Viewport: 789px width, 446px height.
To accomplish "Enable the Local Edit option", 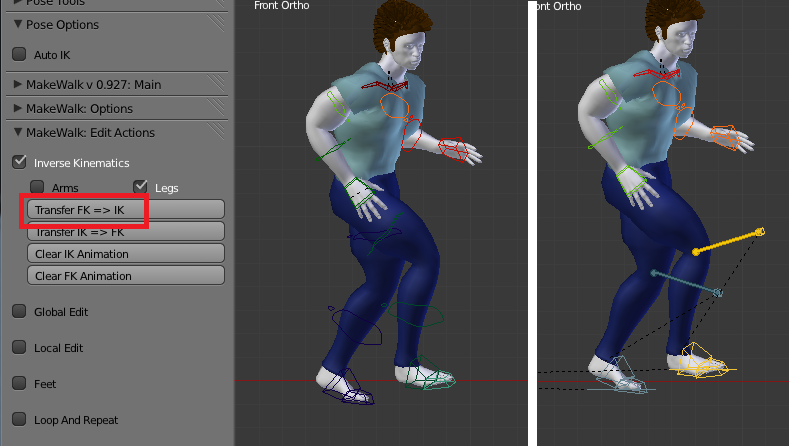I will click(x=19, y=348).
